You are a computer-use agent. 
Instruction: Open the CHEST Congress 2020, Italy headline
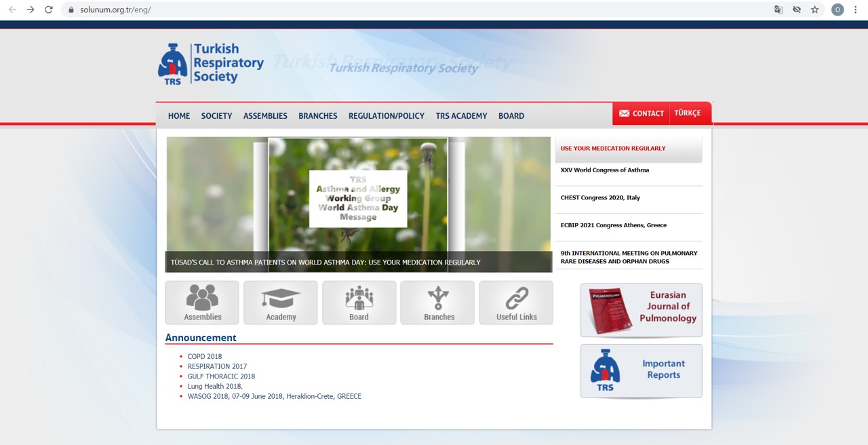click(x=600, y=197)
